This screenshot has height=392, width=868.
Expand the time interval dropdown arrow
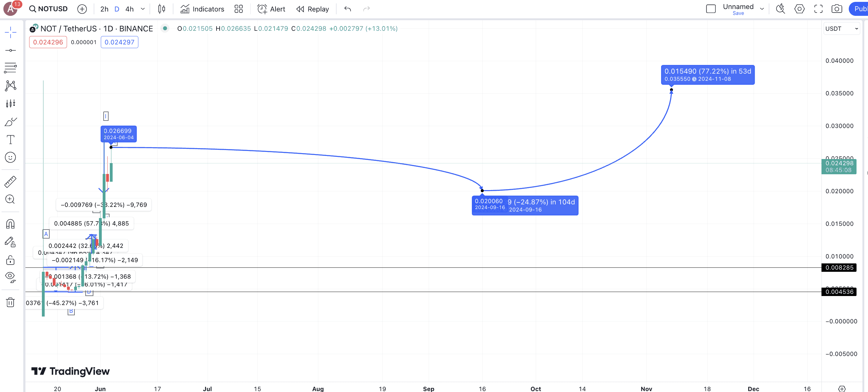[x=143, y=9]
